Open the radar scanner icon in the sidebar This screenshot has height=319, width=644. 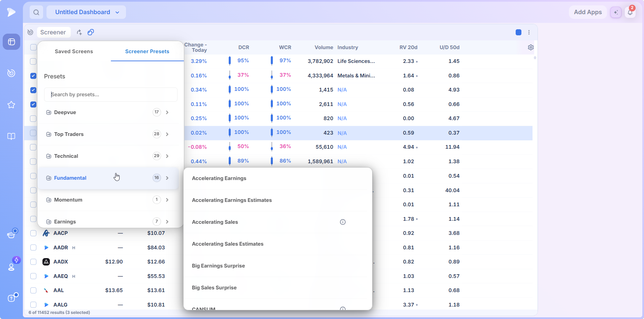pos(11,73)
